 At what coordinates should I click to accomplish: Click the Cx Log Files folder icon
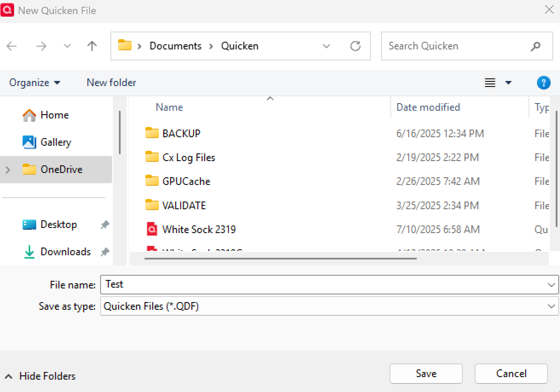[x=152, y=157]
